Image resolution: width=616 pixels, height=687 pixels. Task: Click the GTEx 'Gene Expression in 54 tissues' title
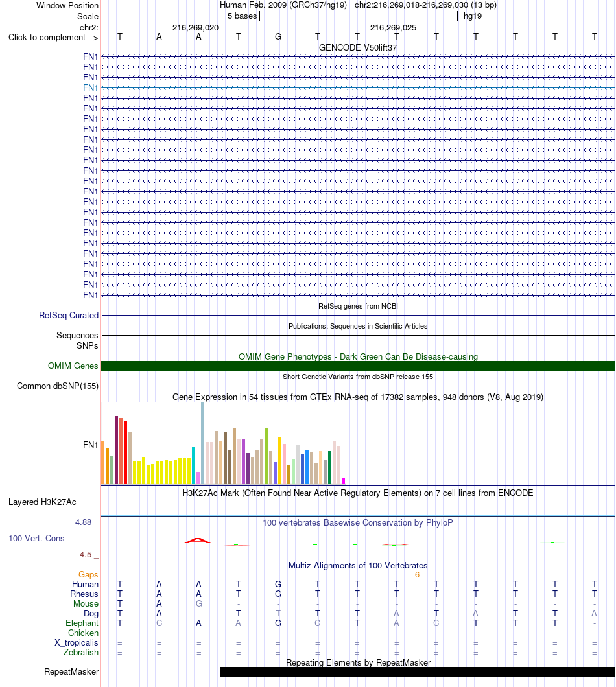358,397
